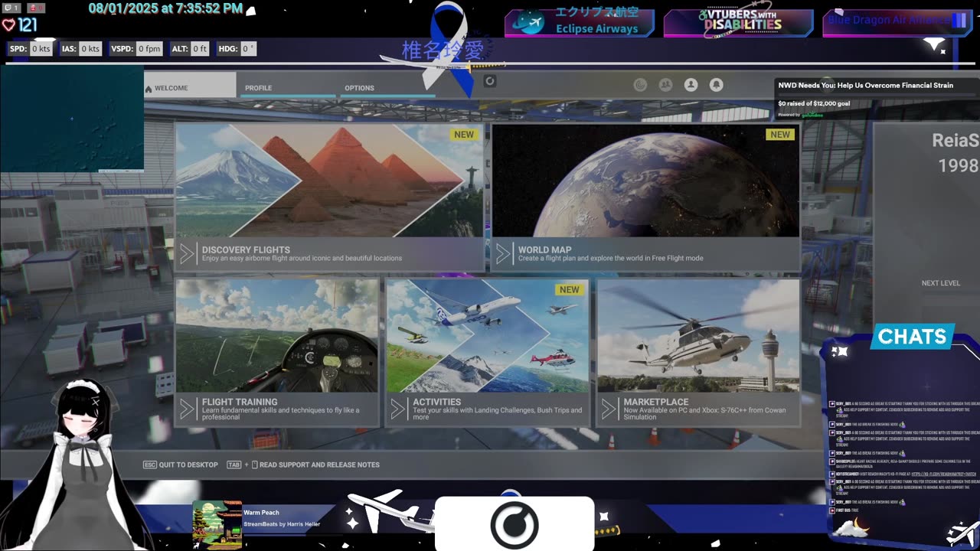Open the WELCOME tab

click(191, 85)
